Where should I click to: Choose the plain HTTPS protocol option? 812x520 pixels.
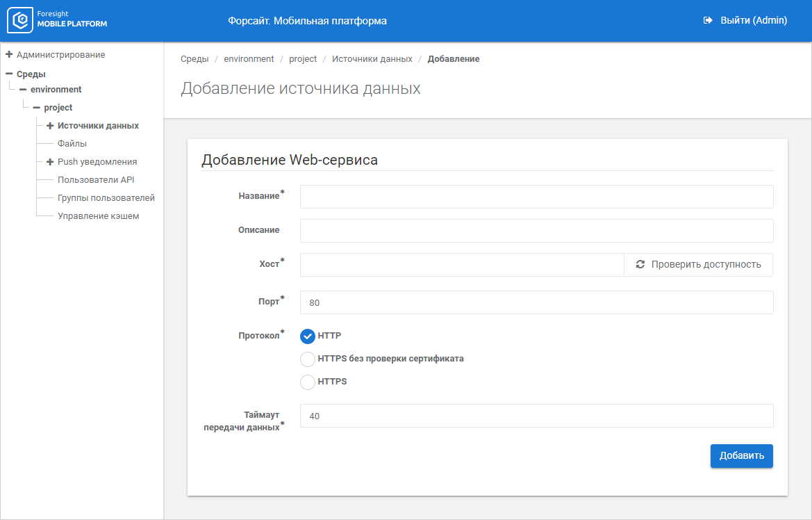[x=308, y=382]
